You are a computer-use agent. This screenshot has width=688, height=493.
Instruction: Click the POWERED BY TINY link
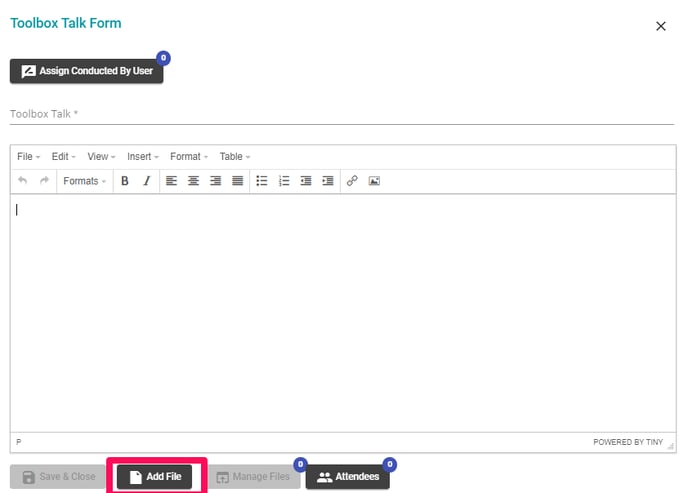click(x=628, y=442)
